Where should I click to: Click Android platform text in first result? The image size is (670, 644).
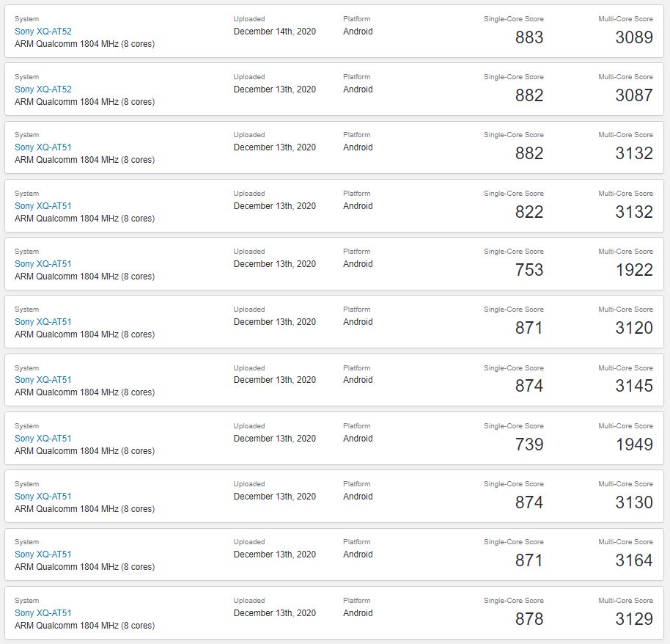coord(358,32)
